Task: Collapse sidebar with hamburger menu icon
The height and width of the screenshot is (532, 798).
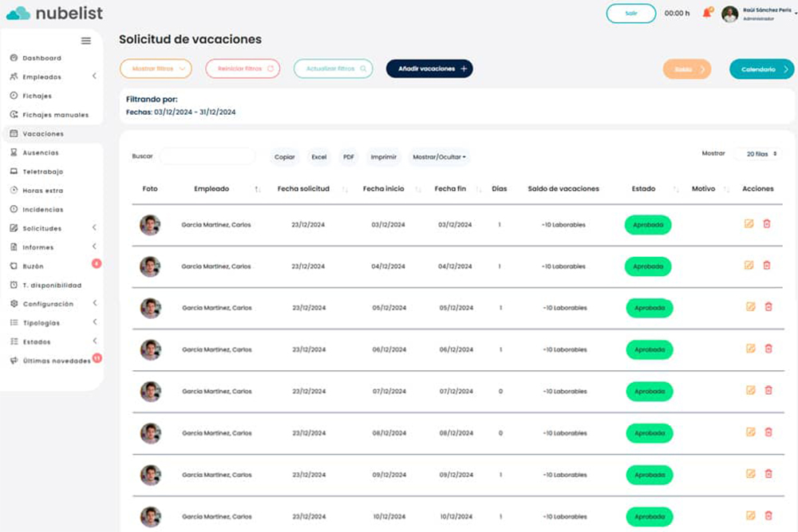Action: [x=86, y=41]
